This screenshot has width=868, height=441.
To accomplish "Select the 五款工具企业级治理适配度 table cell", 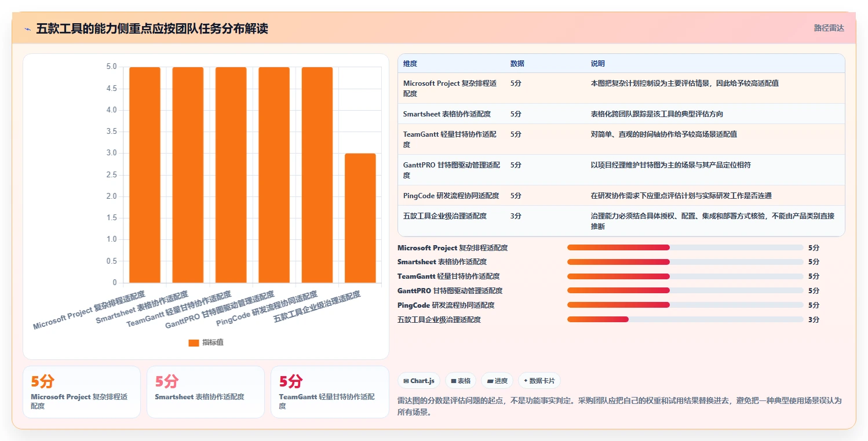I will 451,221.
